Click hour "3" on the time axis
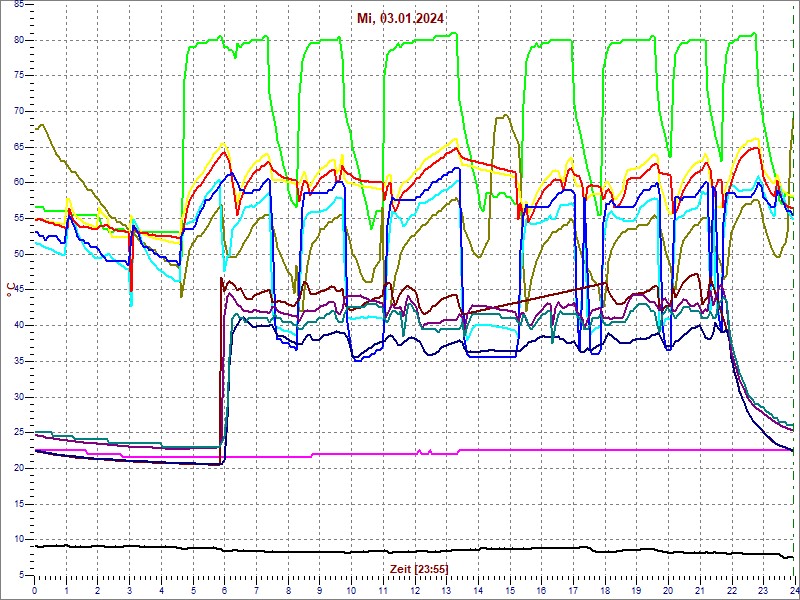Viewport: 800px width, 600px height. pyautogui.click(x=129, y=588)
